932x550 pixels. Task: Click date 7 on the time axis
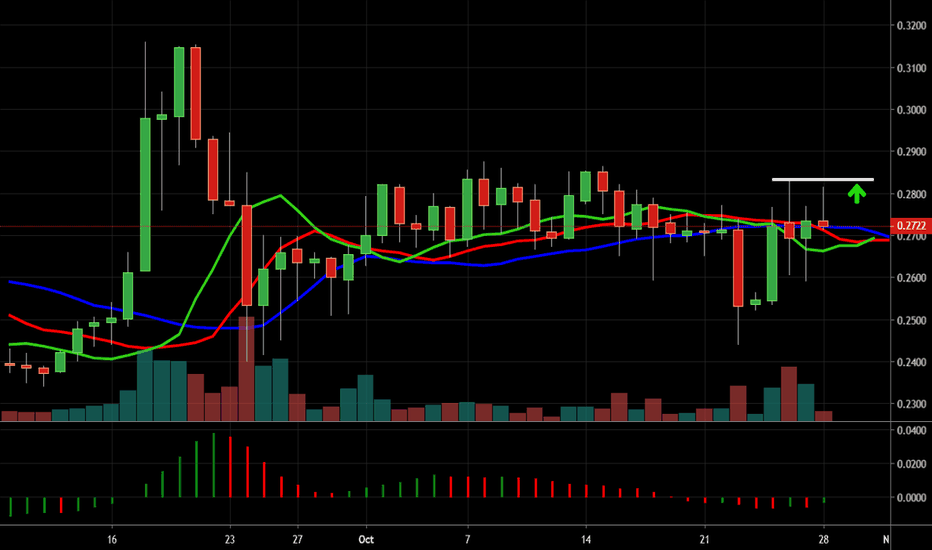(468, 540)
